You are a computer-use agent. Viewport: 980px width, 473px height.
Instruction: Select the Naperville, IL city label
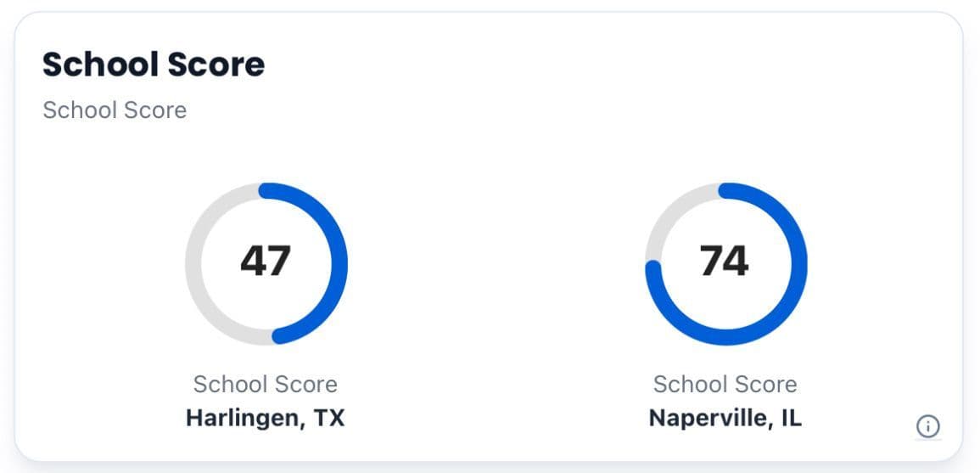(725, 419)
